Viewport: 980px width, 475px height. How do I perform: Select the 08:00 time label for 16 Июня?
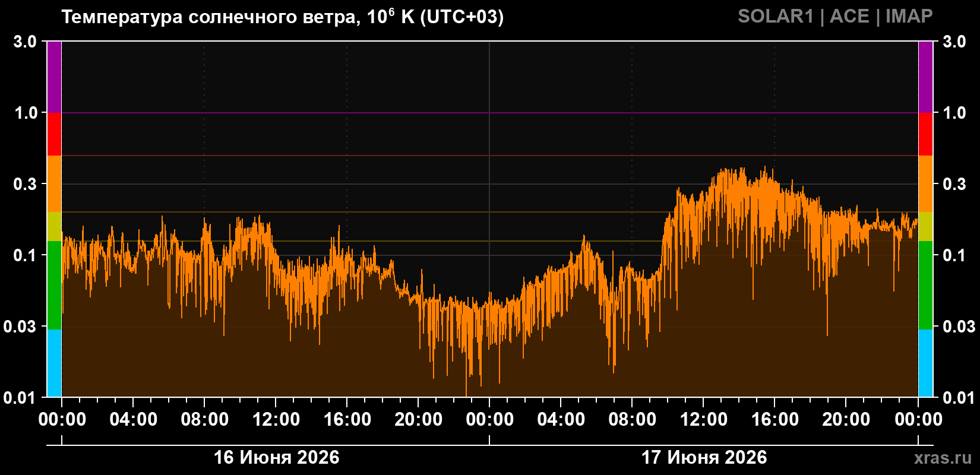(x=205, y=419)
